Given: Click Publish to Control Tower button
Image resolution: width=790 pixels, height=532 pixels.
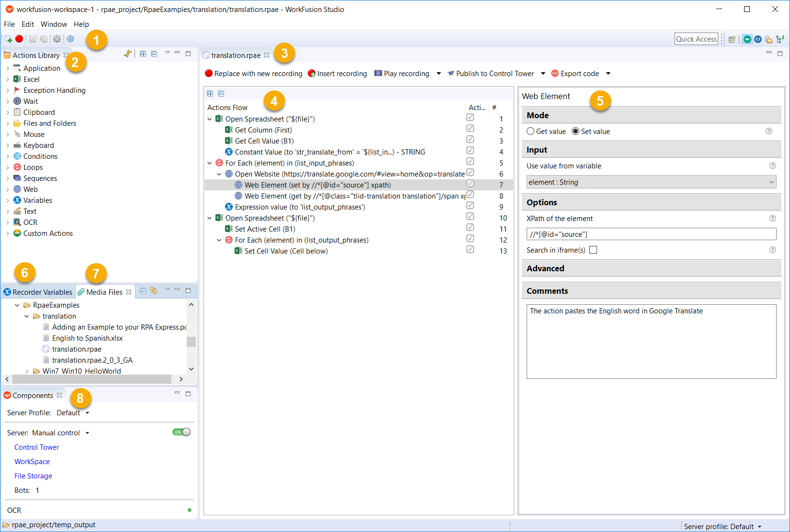Looking at the screenshot, I should point(490,73).
